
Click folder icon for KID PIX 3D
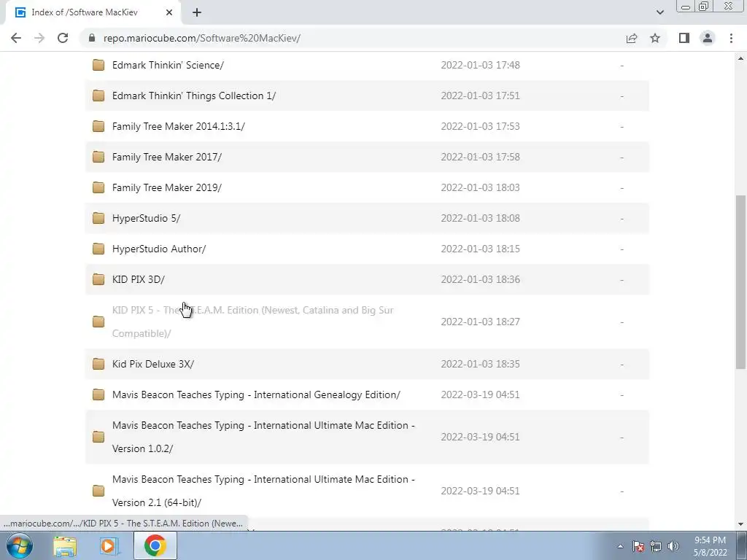[x=98, y=279]
